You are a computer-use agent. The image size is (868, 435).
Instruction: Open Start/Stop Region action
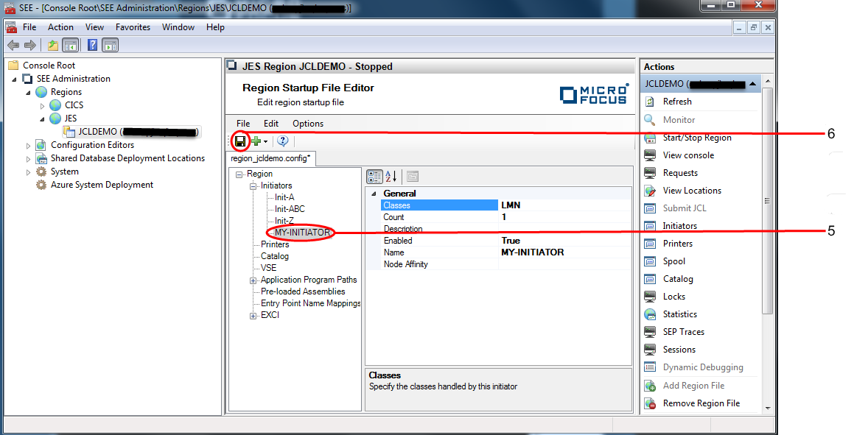click(697, 138)
